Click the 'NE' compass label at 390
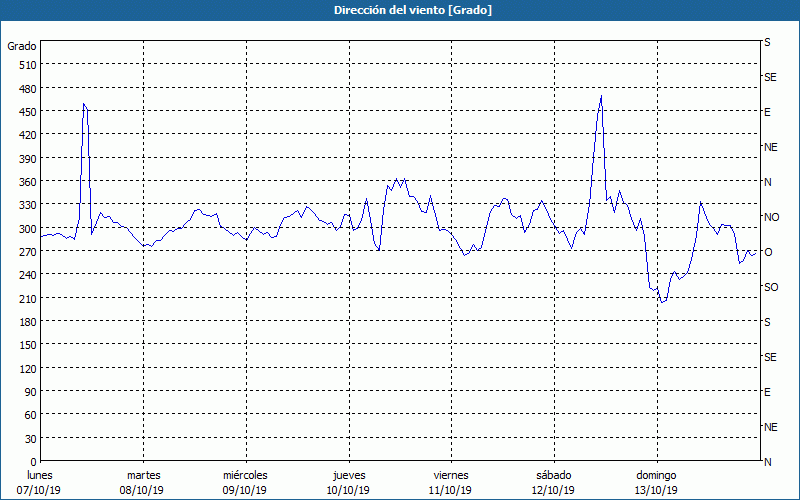800x500 pixels. click(771, 147)
